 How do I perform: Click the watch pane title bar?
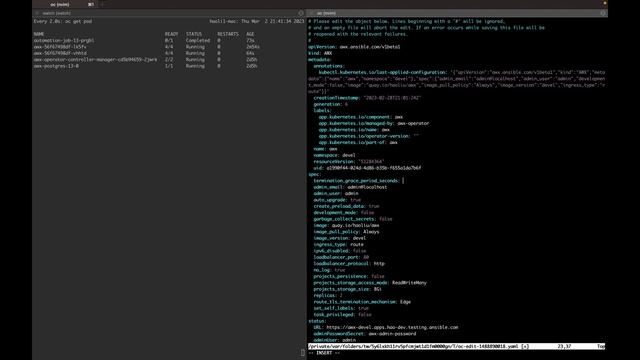point(169,13)
